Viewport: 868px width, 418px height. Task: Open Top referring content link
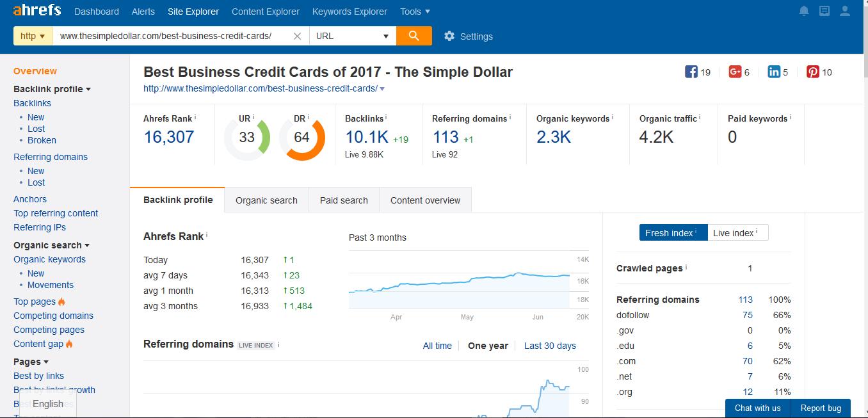(56, 213)
